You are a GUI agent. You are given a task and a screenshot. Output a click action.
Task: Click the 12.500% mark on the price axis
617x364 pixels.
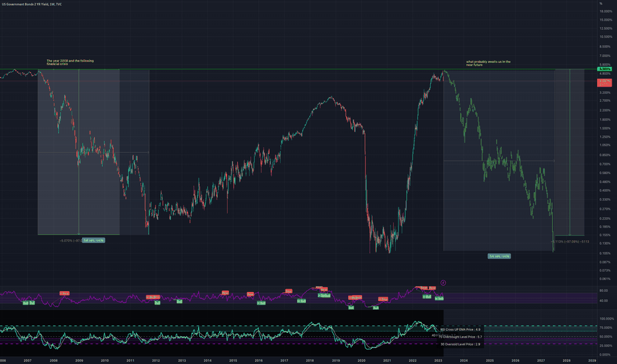click(606, 28)
